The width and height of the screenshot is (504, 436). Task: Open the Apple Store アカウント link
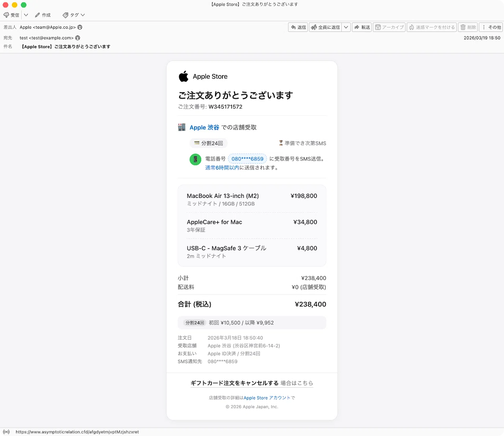pos(267,398)
